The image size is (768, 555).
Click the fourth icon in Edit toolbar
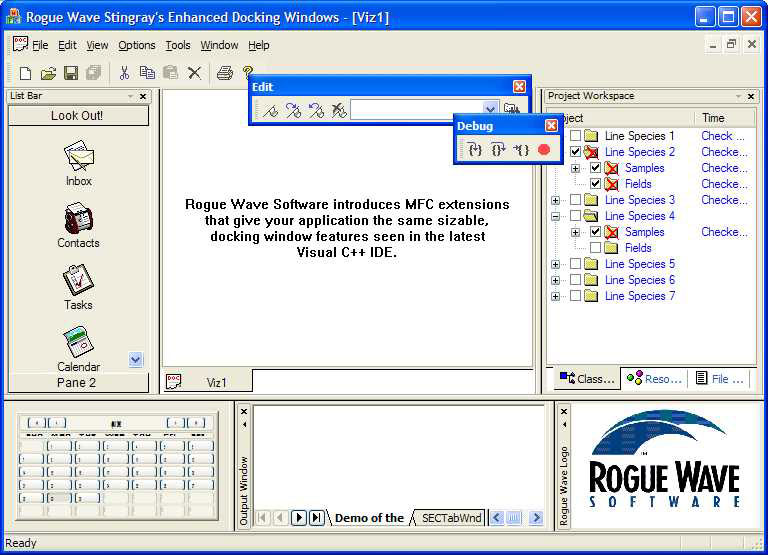pyautogui.click(x=338, y=110)
